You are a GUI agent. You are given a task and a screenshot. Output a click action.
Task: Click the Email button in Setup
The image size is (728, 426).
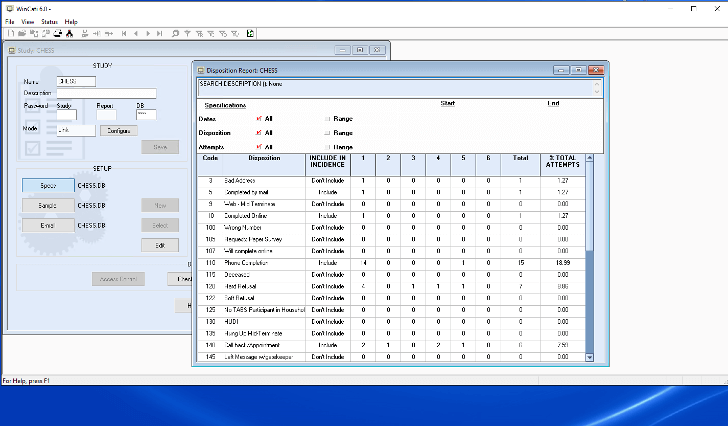48,226
